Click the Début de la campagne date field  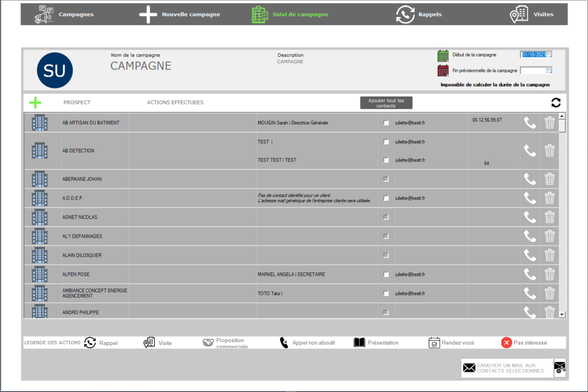click(x=533, y=55)
